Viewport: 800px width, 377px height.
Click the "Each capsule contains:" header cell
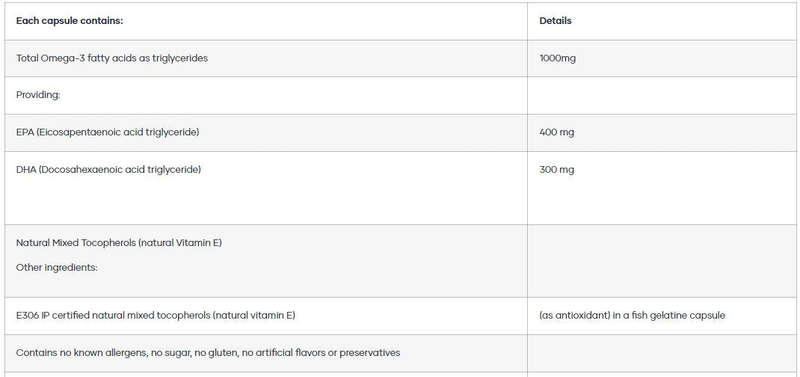tap(266, 21)
